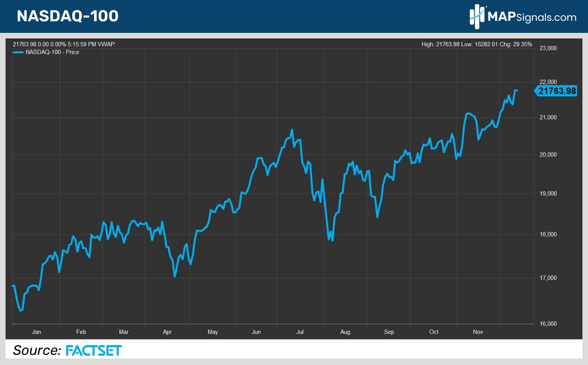Select the 23,000 y-axis label
This screenshot has height=365, width=588.
[547, 48]
